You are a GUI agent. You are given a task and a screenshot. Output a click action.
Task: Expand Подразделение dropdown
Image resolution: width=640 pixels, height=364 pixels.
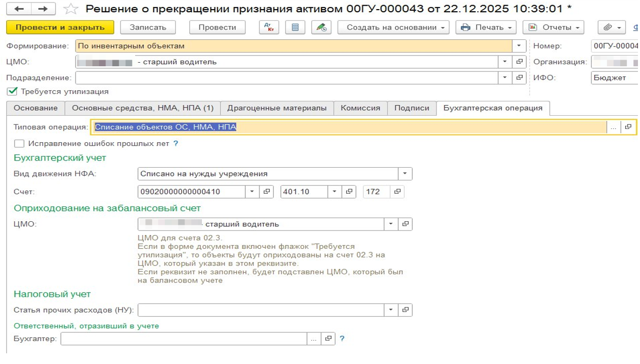click(x=505, y=78)
